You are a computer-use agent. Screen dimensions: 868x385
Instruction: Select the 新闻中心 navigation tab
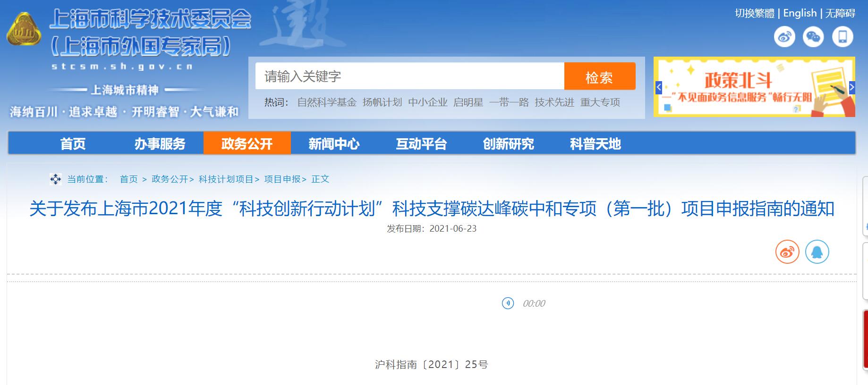334,143
